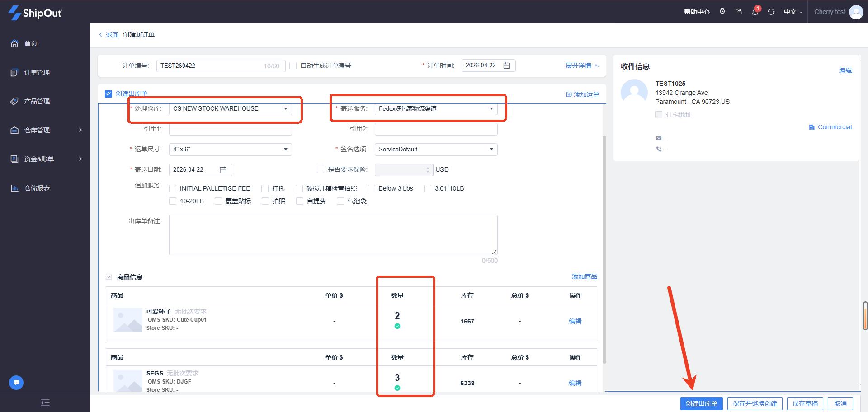Click the export share icon in header
The width and height of the screenshot is (868, 412).
pos(739,12)
